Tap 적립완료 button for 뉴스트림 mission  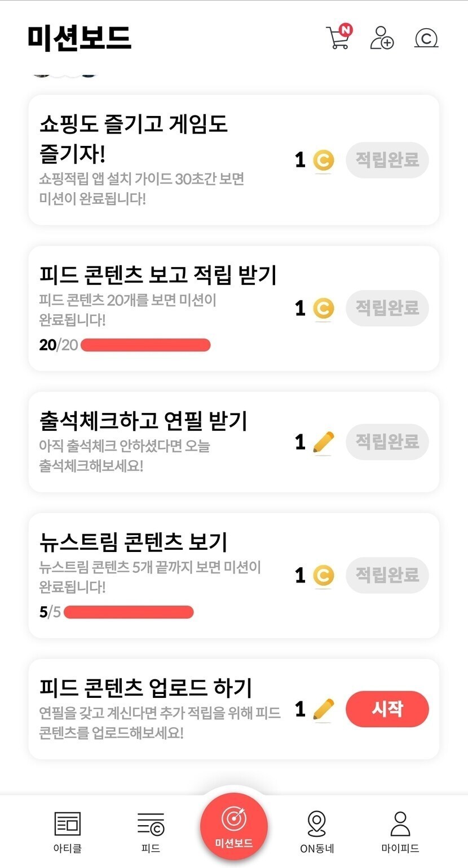(x=387, y=575)
